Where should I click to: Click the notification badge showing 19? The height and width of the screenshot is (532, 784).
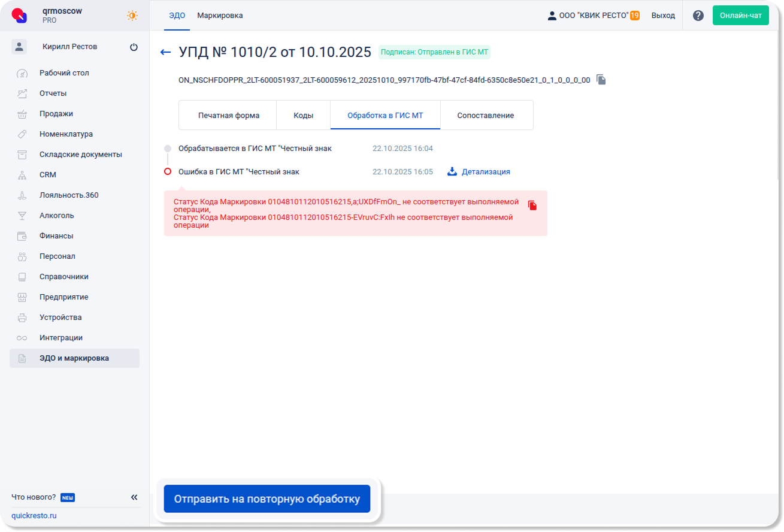coord(634,16)
